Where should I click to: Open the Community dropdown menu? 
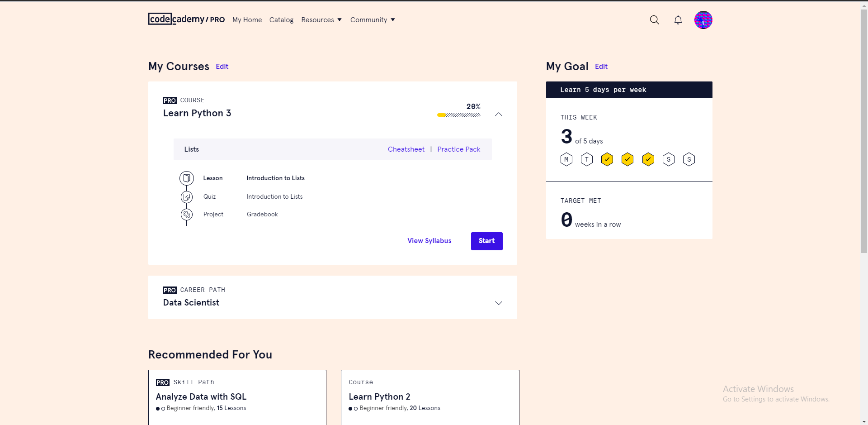coord(373,20)
